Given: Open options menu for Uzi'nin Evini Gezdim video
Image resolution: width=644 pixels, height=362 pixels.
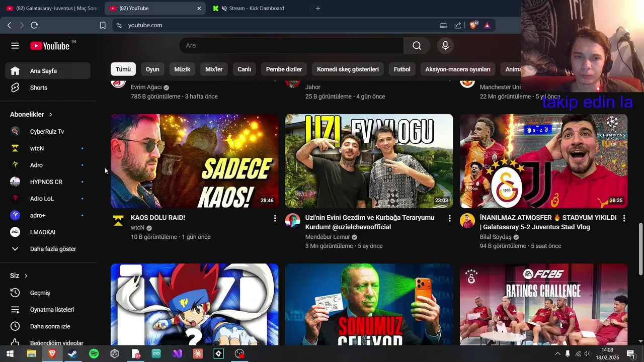Looking at the screenshot, I should click(449, 218).
